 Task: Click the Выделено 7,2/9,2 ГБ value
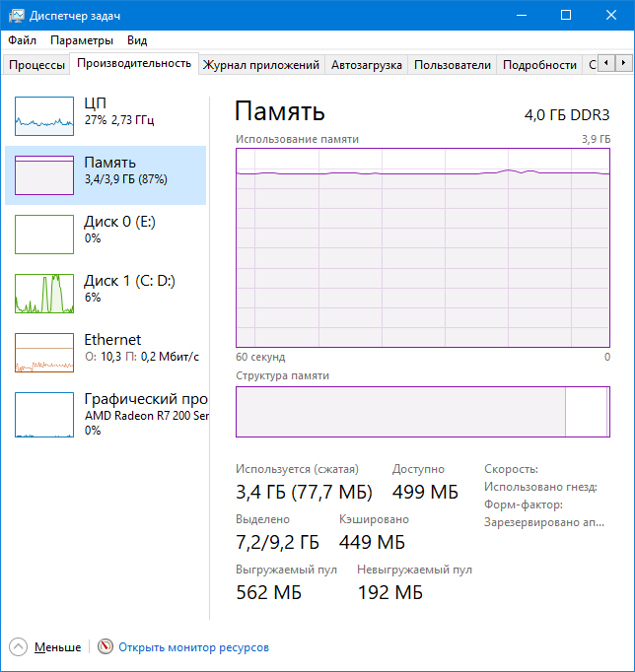click(x=277, y=542)
